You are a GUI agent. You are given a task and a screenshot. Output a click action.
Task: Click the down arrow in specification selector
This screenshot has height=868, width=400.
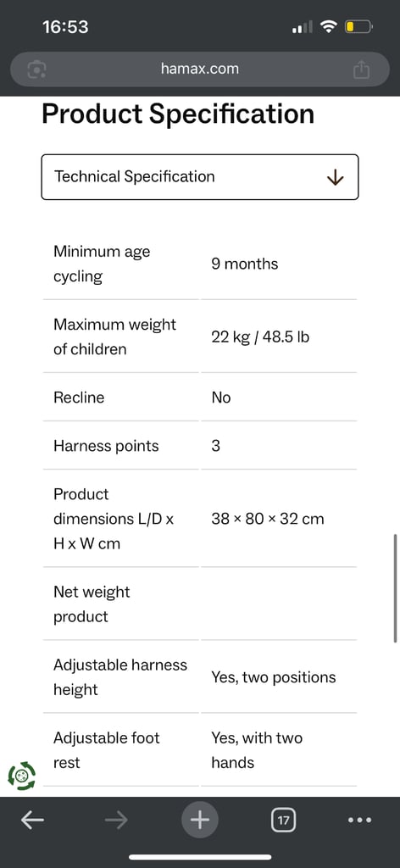336,178
